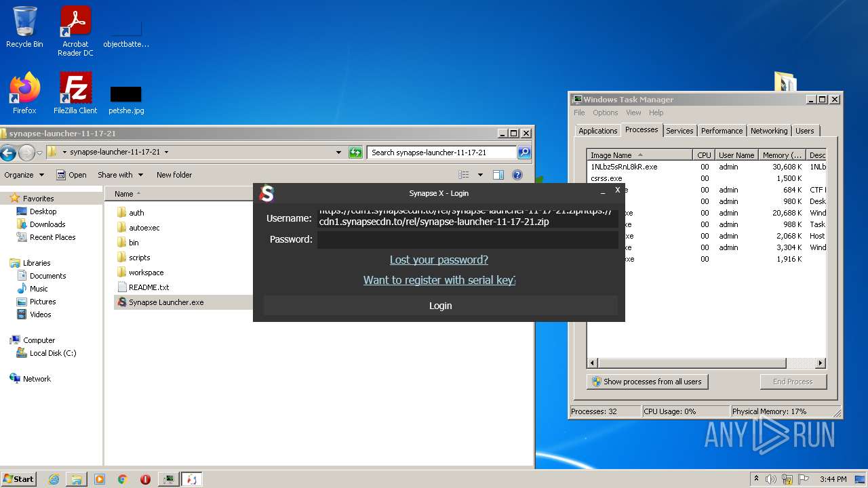Open the Start menu
The height and width of the screenshot is (488, 868).
tap(18, 479)
